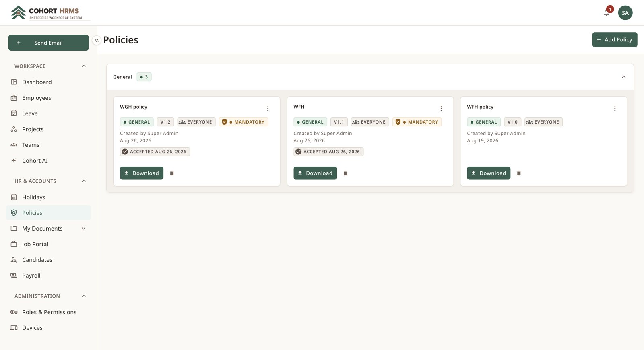This screenshot has width=644, height=350.
Task: Click the Policies page heading
Action: pos(121,40)
